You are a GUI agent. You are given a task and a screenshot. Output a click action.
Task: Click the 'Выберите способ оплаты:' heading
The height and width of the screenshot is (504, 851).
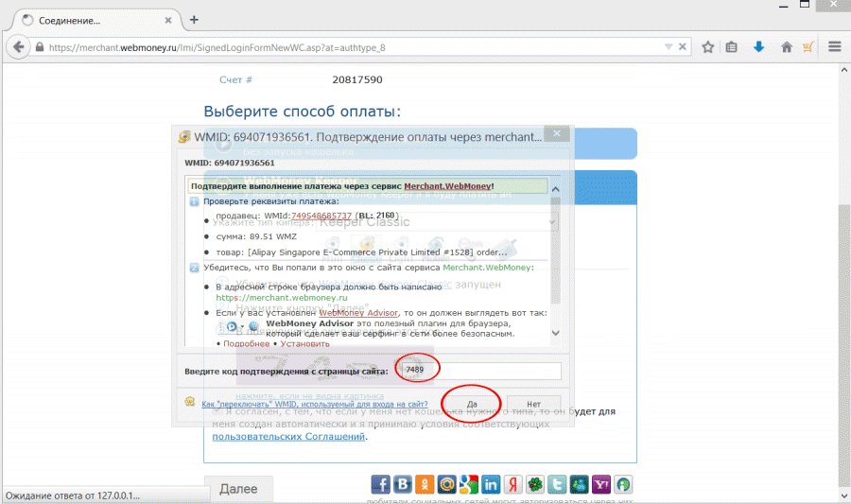tap(303, 112)
